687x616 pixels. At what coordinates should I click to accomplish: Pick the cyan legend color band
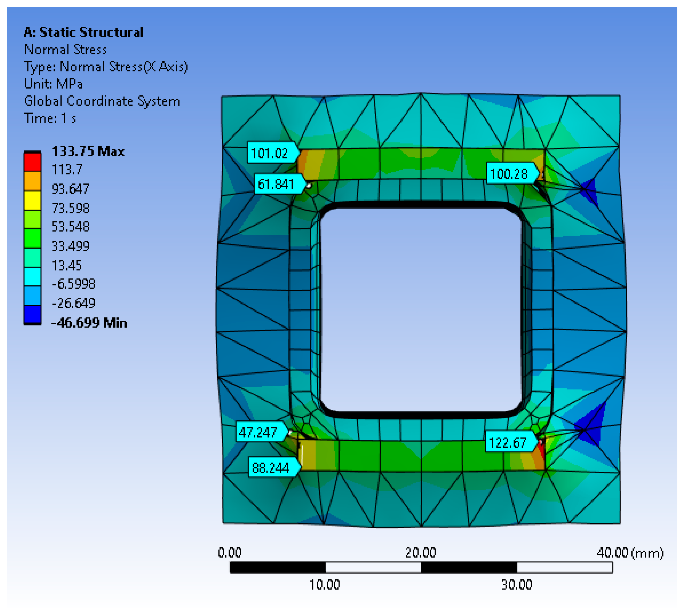[32, 277]
